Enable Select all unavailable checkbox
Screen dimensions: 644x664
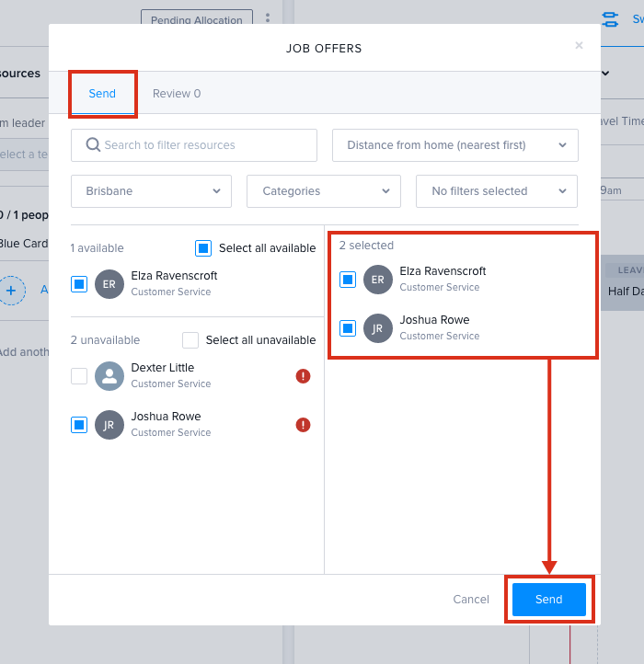(x=190, y=340)
